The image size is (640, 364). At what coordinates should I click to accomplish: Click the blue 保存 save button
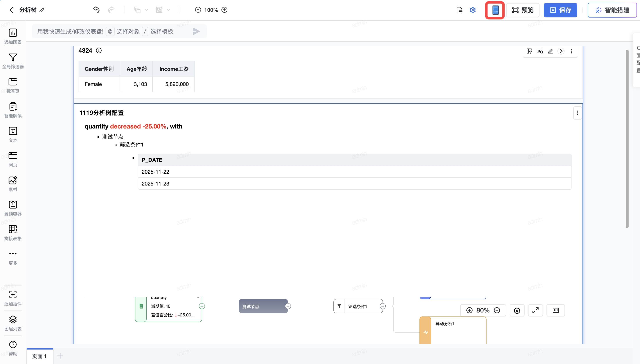pyautogui.click(x=560, y=10)
